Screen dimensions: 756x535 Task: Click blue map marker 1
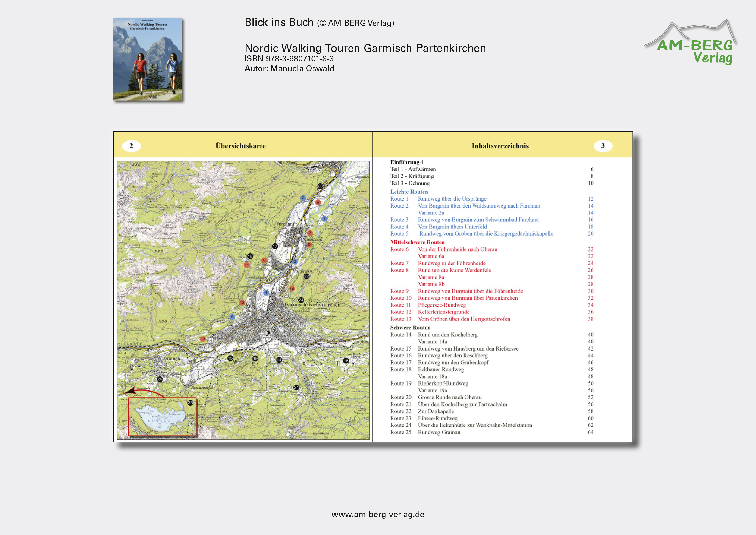324,218
